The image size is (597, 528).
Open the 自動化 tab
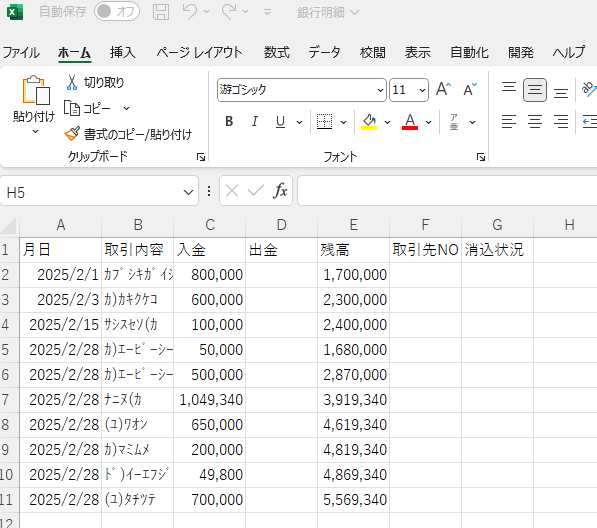click(x=469, y=52)
